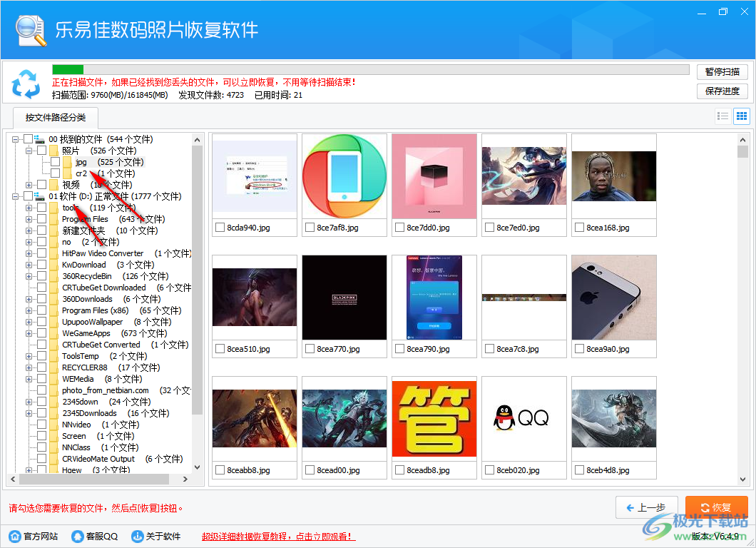Click the green scan progress bar
This screenshot has width=756, height=548.
click(x=68, y=69)
